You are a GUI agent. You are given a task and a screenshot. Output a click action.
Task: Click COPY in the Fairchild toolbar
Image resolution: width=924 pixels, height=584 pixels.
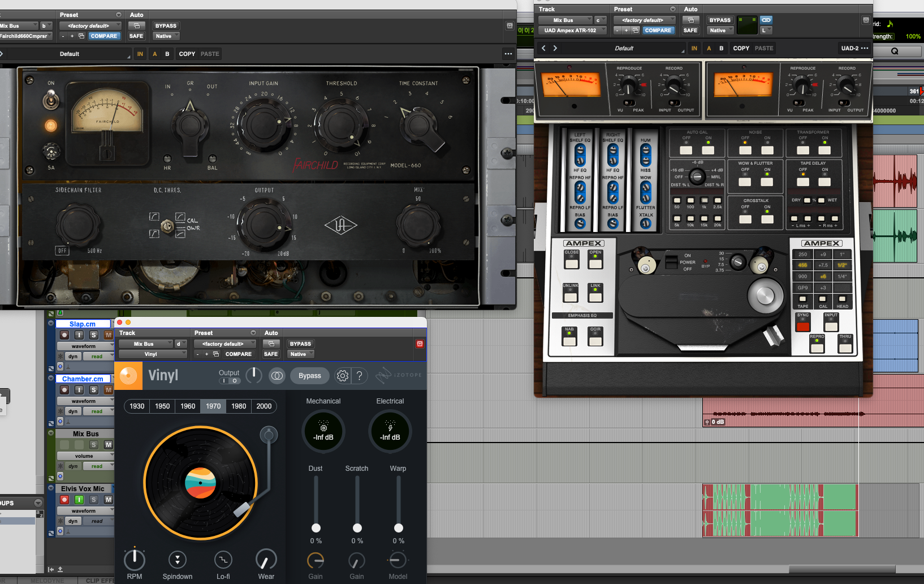187,54
